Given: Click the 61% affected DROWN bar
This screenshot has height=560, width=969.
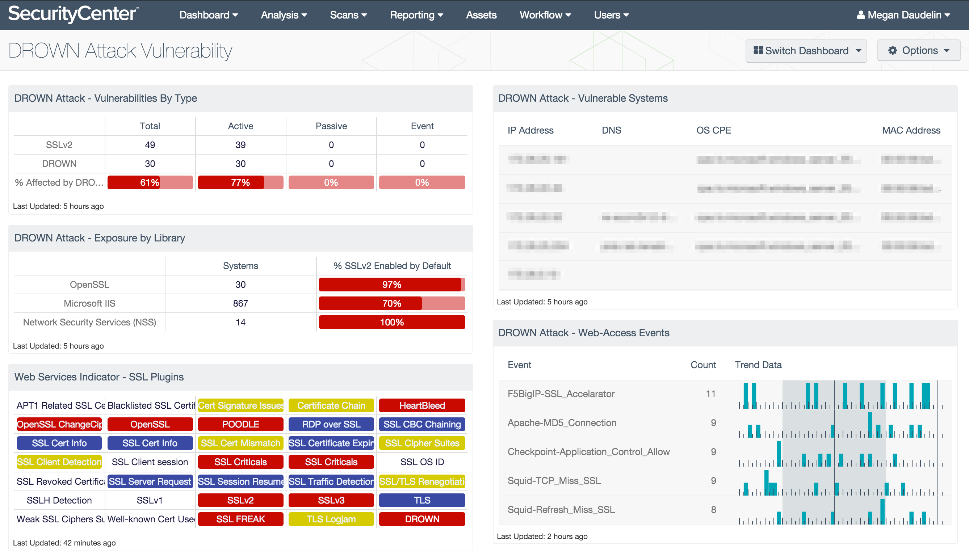Looking at the screenshot, I should pos(150,183).
